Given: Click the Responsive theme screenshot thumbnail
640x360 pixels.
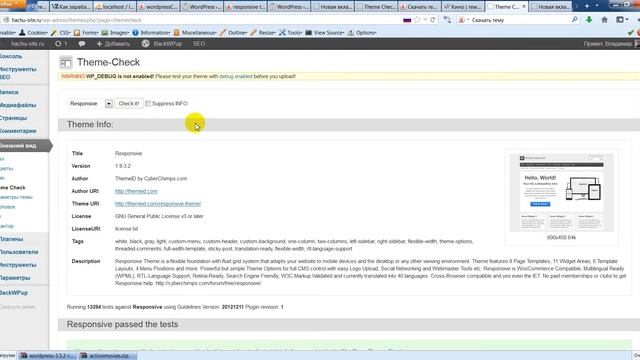Looking at the screenshot, I should coord(561,192).
